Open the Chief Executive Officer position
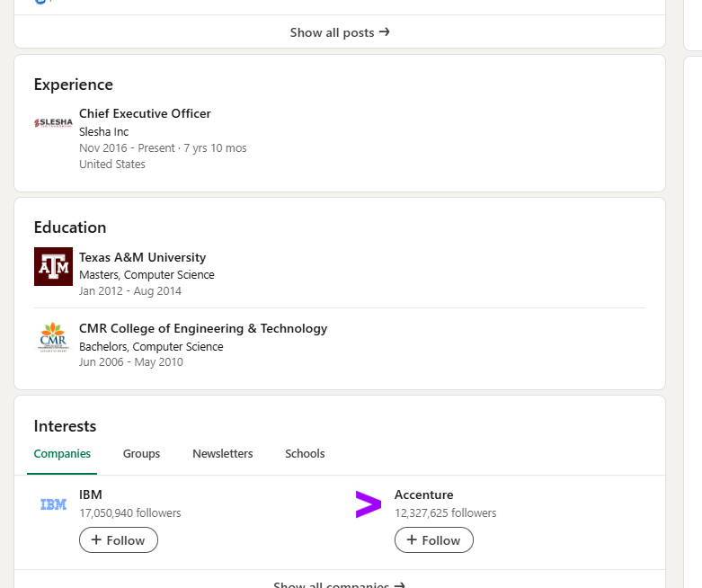 tap(145, 114)
